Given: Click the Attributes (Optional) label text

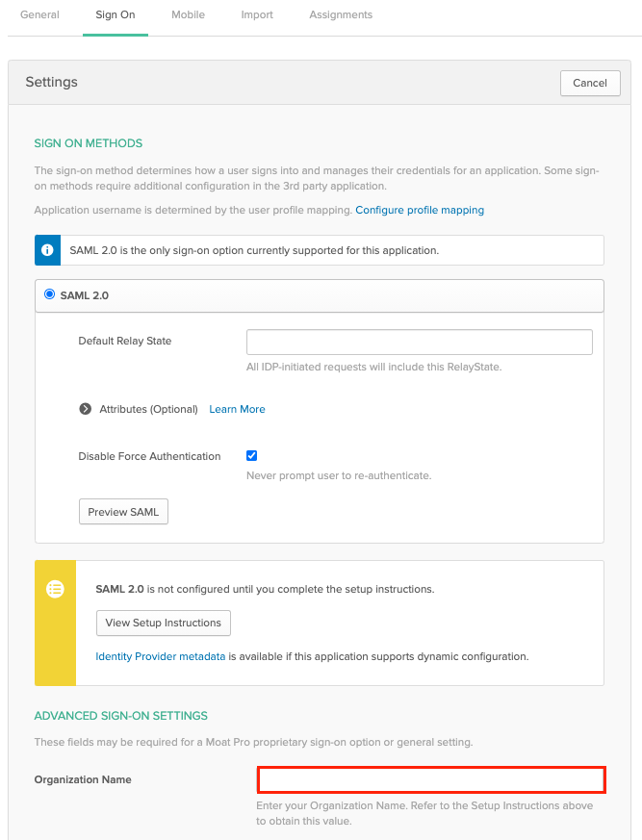Looking at the screenshot, I should (148, 409).
